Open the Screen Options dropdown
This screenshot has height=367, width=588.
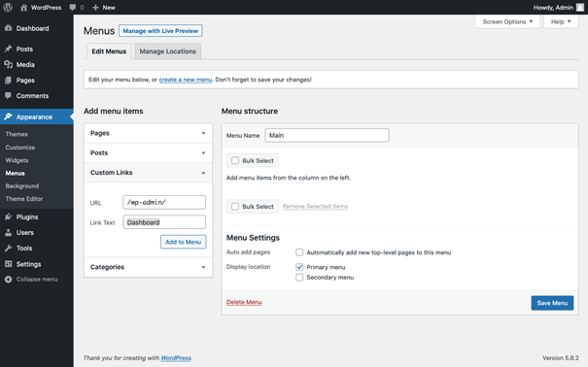tap(507, 21)
